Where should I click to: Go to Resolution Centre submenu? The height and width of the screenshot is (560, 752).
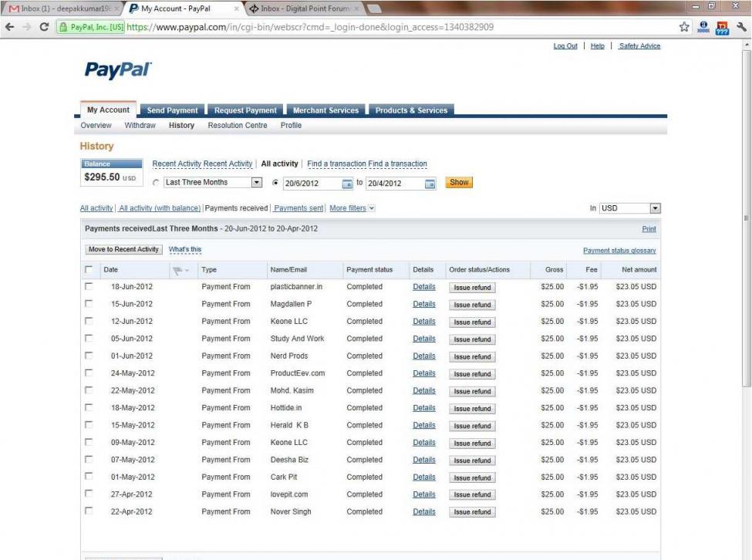(x=238, y=125)
